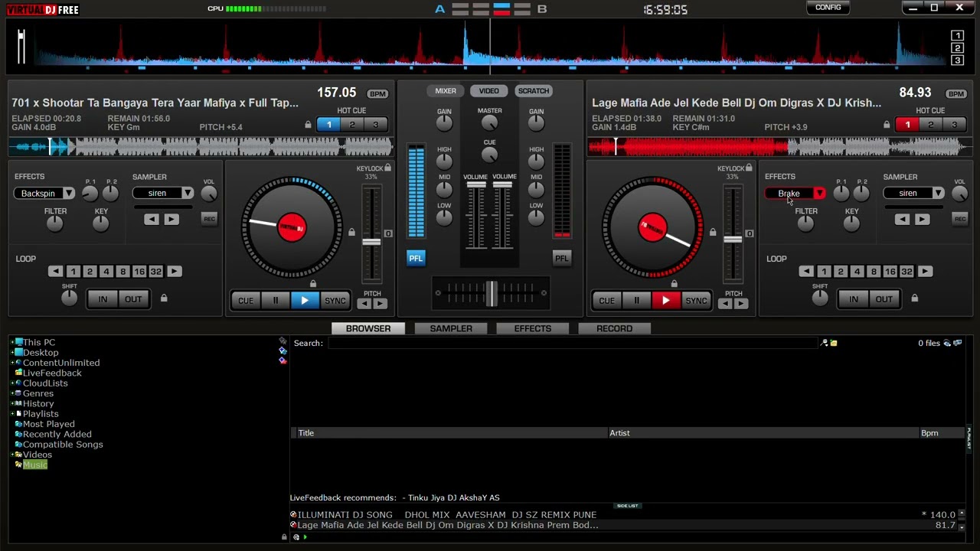The height and width of the screenshot is (551, 980).
Task: Toggle left deck loop lock icon
Action: 164,298
